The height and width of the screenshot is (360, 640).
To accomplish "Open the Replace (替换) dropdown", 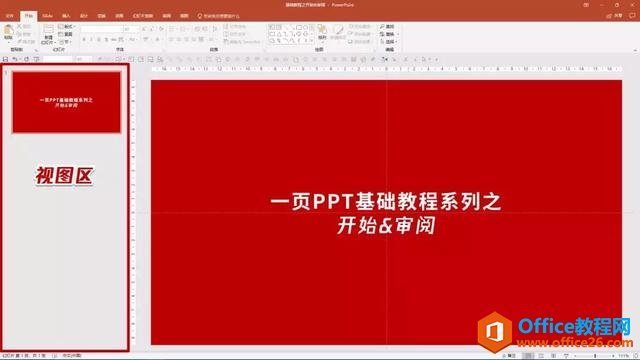I will [x=389, y=34].
